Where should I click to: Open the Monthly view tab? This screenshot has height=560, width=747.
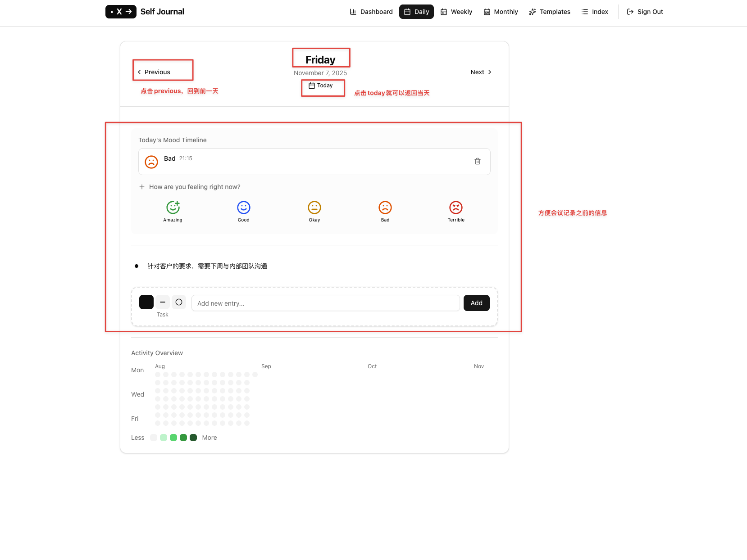(x=501, y=12)
